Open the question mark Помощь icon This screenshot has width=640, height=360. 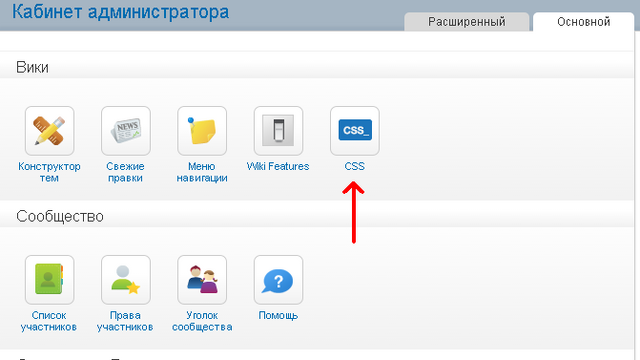[x=278, y=280]
